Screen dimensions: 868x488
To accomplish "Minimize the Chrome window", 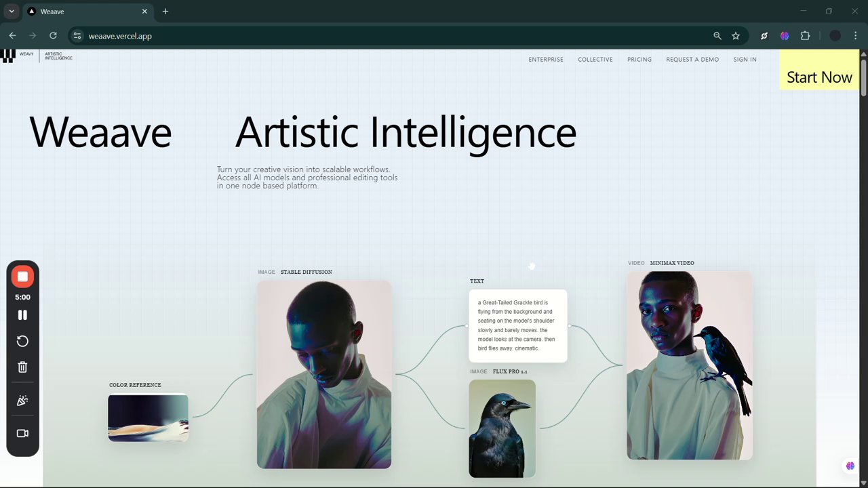I will click(x=804, y=12).
